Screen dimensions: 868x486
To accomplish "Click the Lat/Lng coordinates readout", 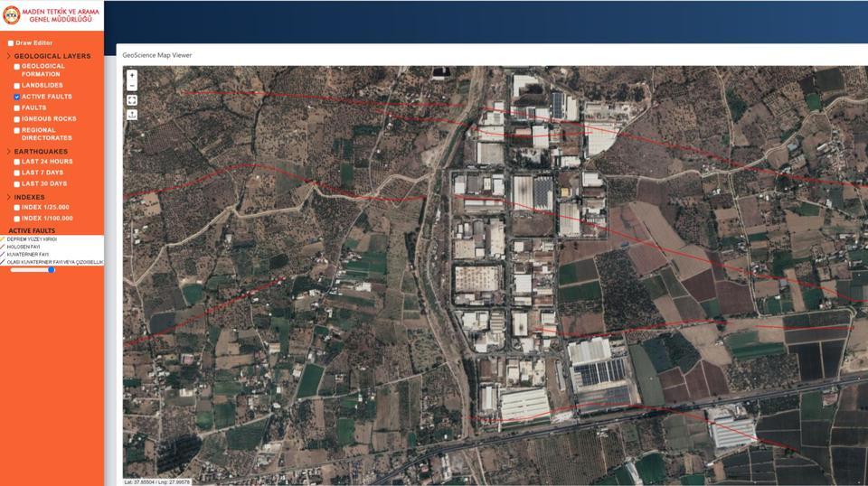I will pos(157,481).
